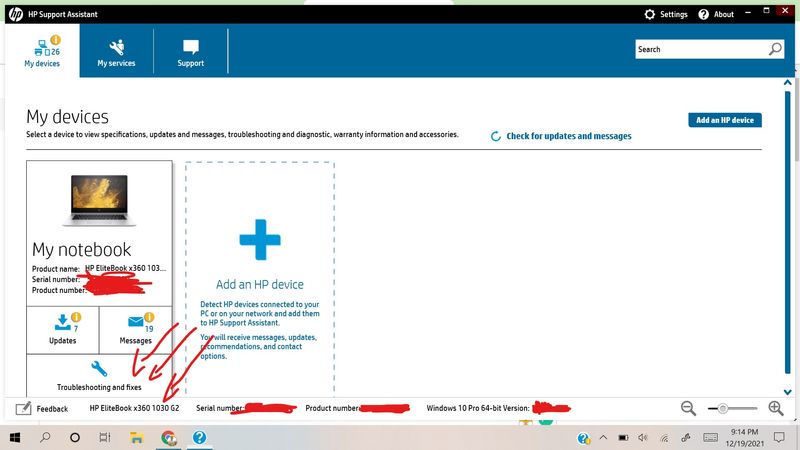This screenshot has width=800, height=450.
Task: Click the HP logo in title bar
Action: 16,14
